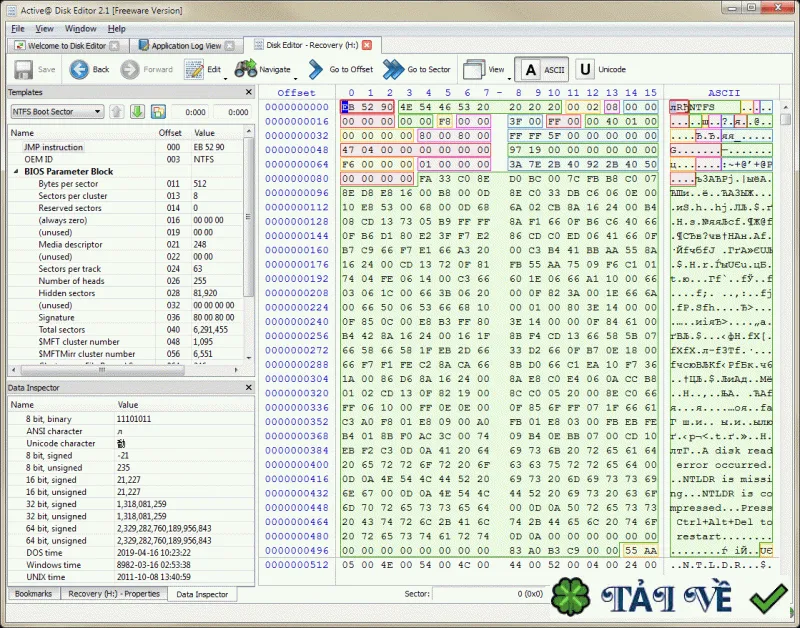The width and height of the screenshot is (800, 628).
Task: Click the Go to Sector icon
Action: [393, 69]
